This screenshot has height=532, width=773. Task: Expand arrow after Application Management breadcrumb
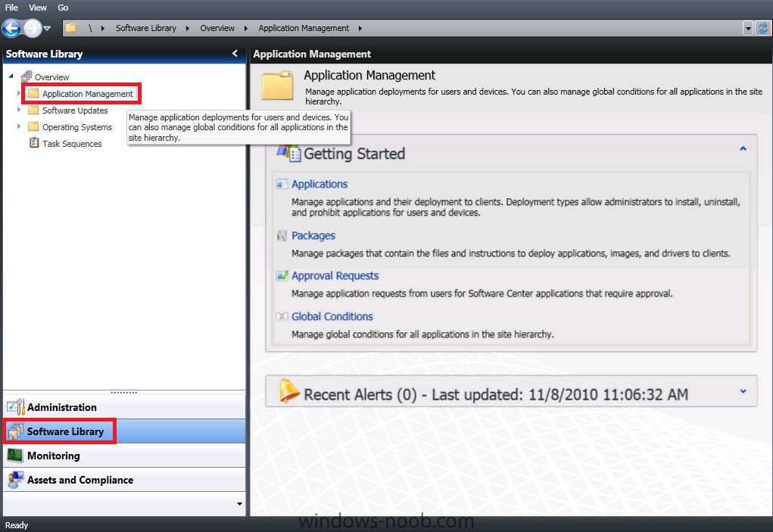click(x=360, y=29)
